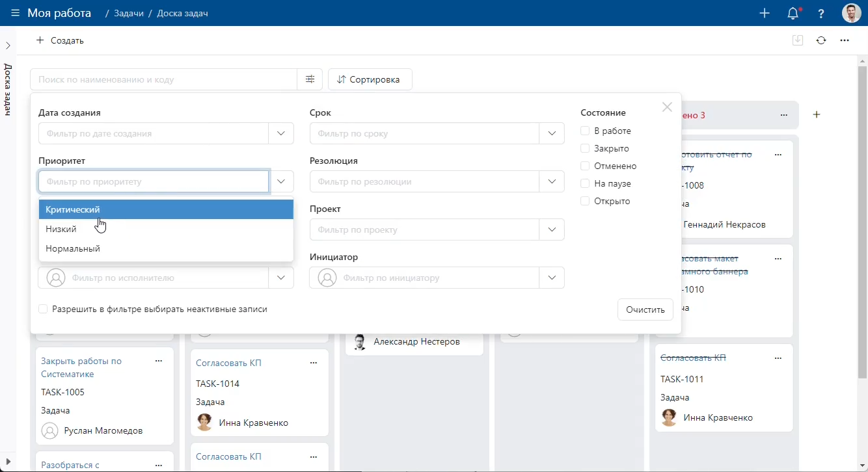The image size is (868, 472).
Task: Toggle the filter settings icon beside search
Action: pos(310,79)
